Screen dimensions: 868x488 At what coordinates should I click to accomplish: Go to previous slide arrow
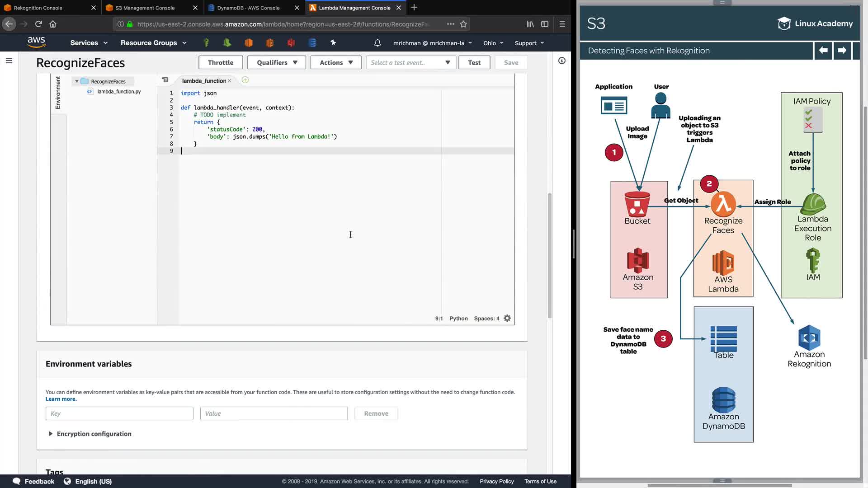coord(823,51)
